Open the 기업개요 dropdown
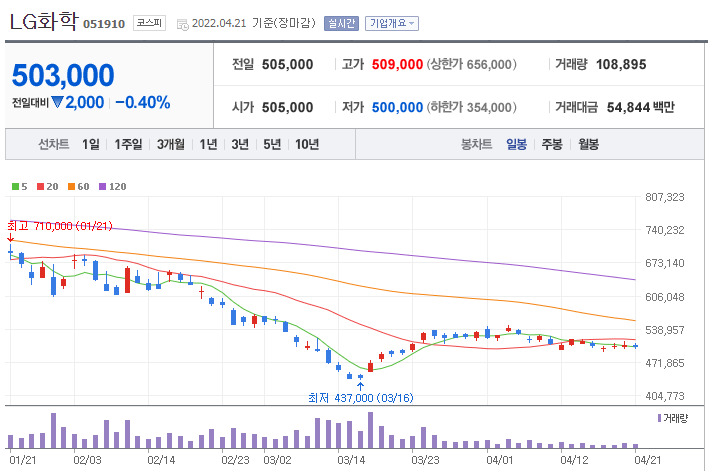Image resolution: width=708 pixels, height=471 pixels. point(391,23)
